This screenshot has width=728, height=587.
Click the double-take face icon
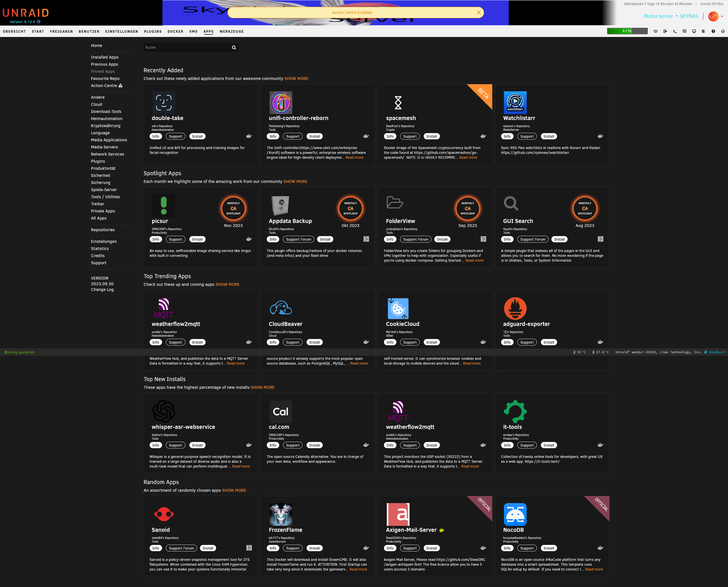coord(163,103)
